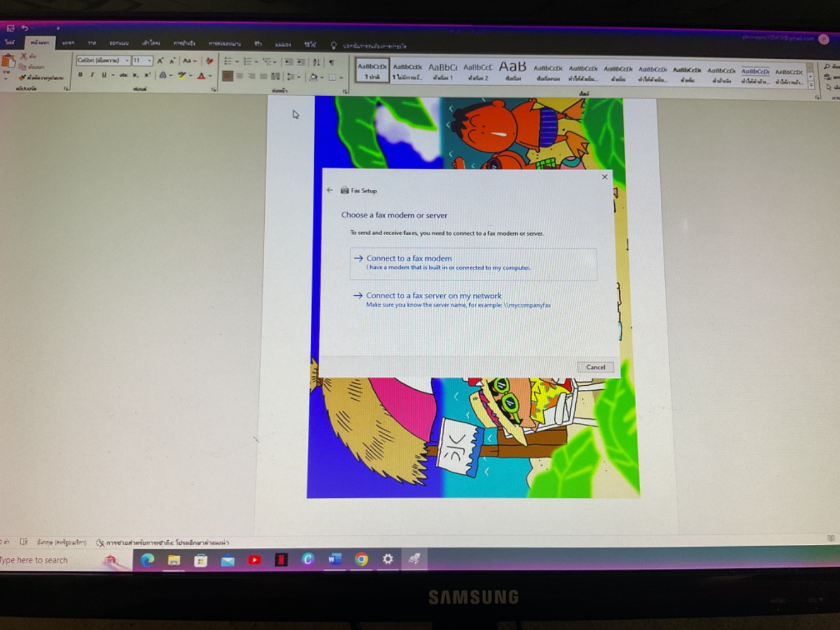Click the Decrease Indent icon
Screen dimensions: 840x630
pos(289,62)
